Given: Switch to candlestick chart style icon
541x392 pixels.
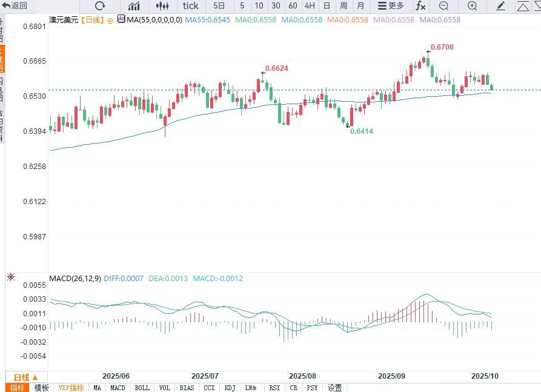Looking at the screenshot, I should [162, 6].
